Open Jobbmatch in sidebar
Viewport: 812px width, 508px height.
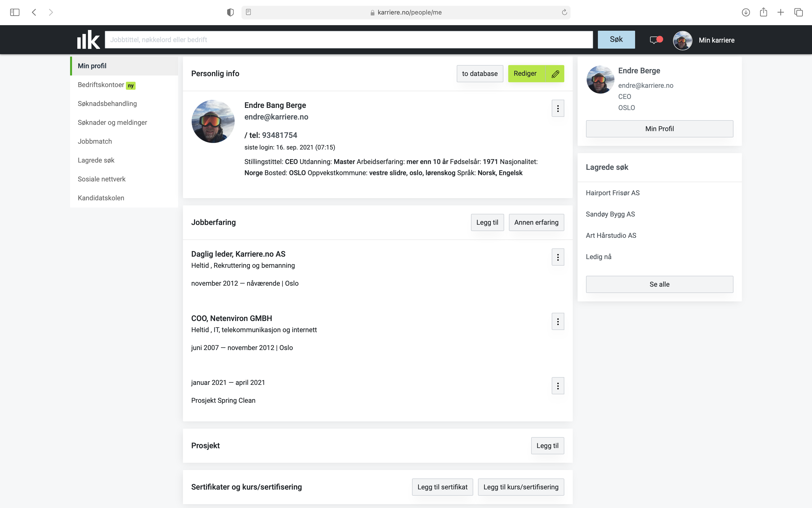click(x=124, y=141)
